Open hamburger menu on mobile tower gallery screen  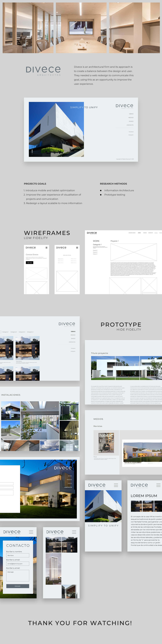coord(74,532)
